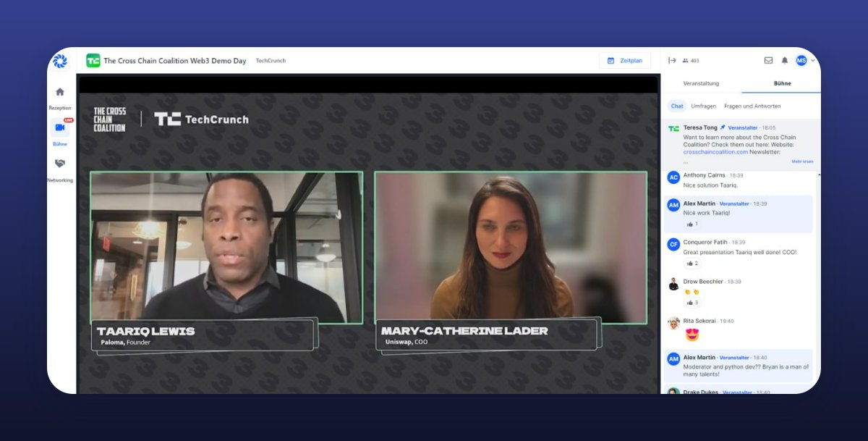This screenshot has height=441, width=868.
Task: Click the event title Cross Chain Coalition
Action: (175, 61)
